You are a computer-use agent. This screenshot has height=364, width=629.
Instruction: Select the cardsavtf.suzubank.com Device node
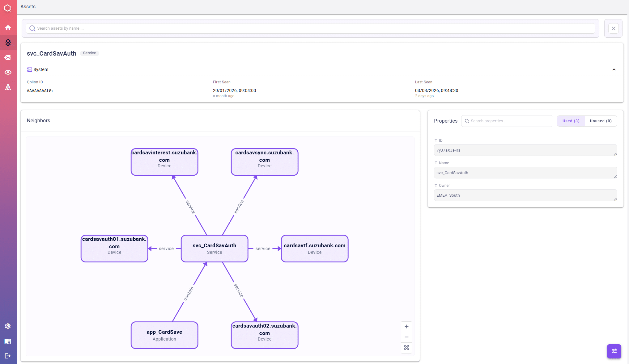pyautogui.click(x=315, y=249)
